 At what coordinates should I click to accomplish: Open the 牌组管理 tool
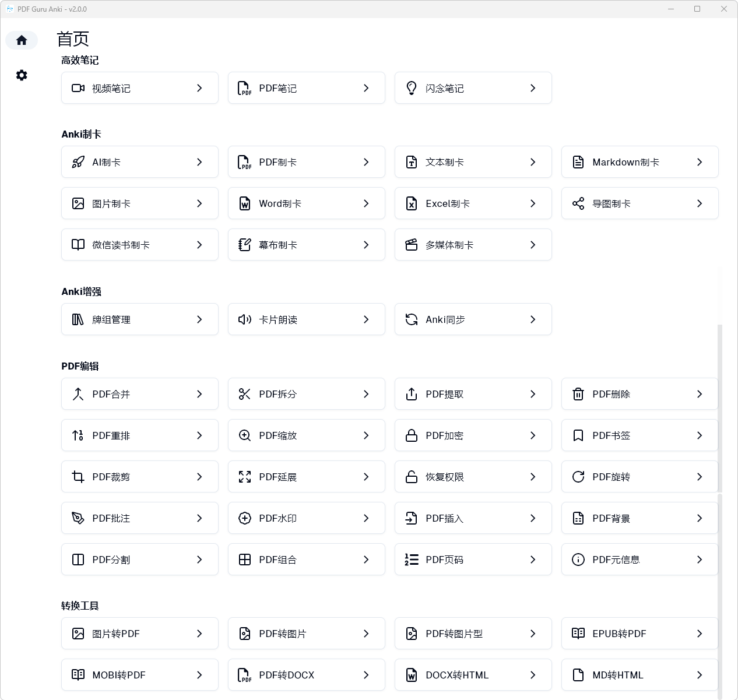click(139, 319)
